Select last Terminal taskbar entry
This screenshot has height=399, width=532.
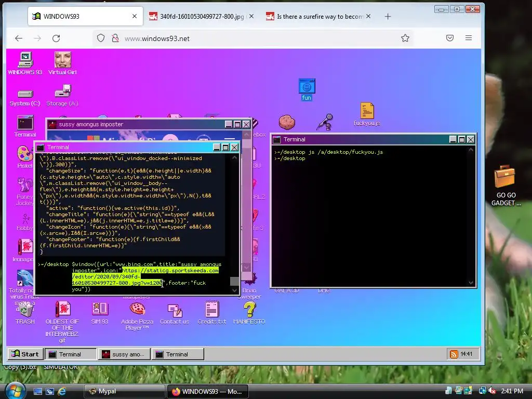[x=178, y=354]
